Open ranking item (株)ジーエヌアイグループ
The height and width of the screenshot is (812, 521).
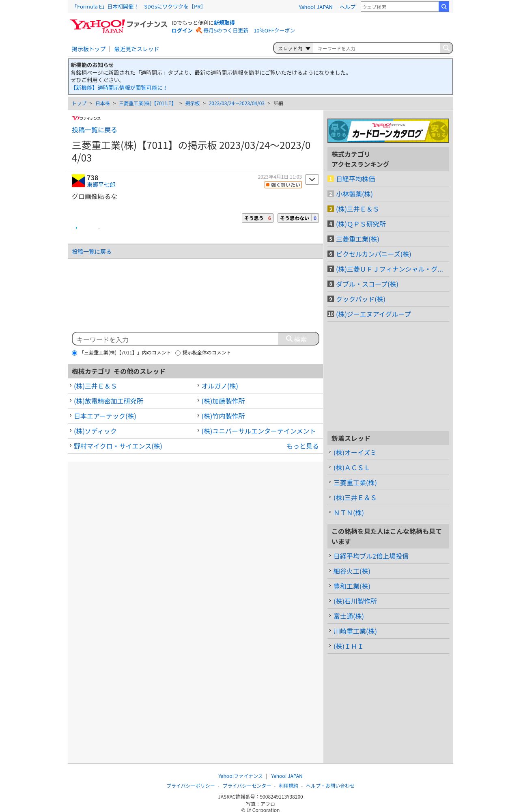coord(373,314)
